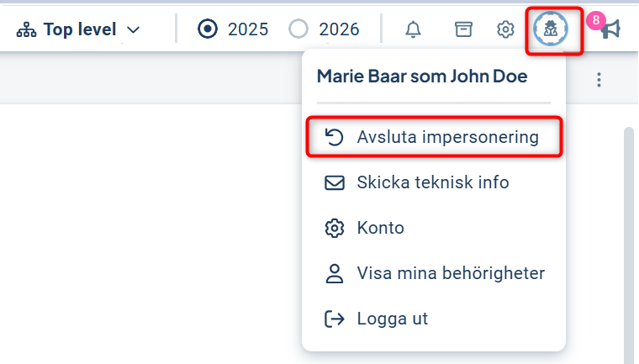
Task: Open the settings gear in top bar
Action: 505,29
